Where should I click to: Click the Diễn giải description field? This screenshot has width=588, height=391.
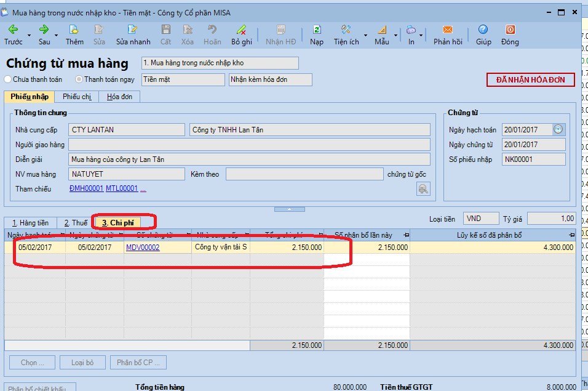[249, 159]
